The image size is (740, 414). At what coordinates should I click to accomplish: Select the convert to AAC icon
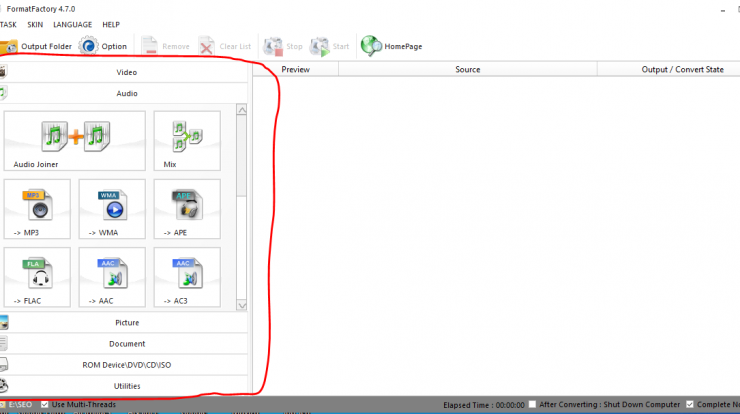click(x=112, y=277)
